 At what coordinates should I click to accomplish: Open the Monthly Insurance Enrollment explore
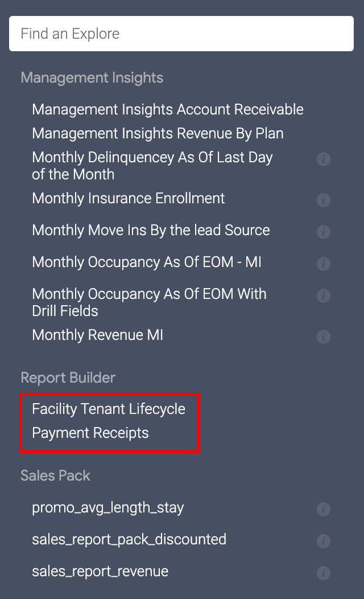129,198
